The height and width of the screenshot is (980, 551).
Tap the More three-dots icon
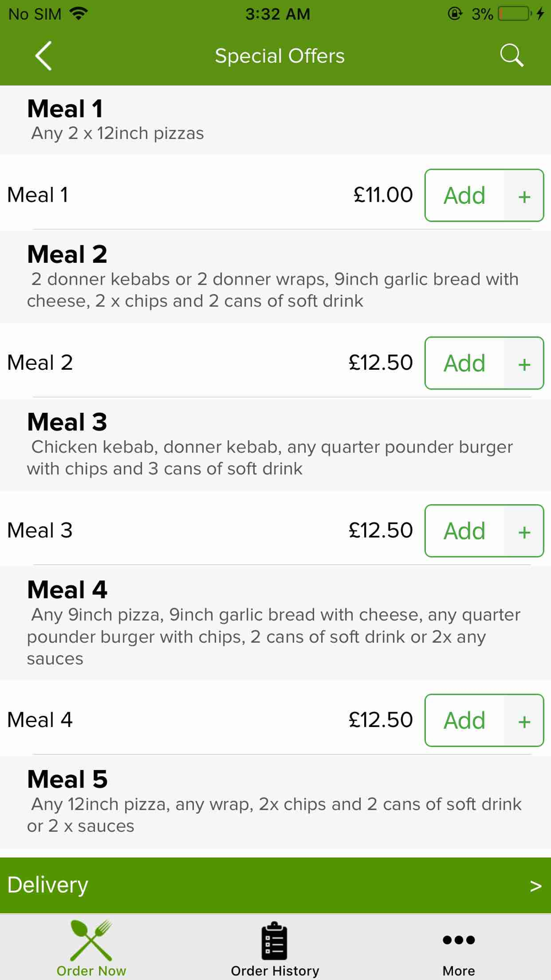(458, 940)
